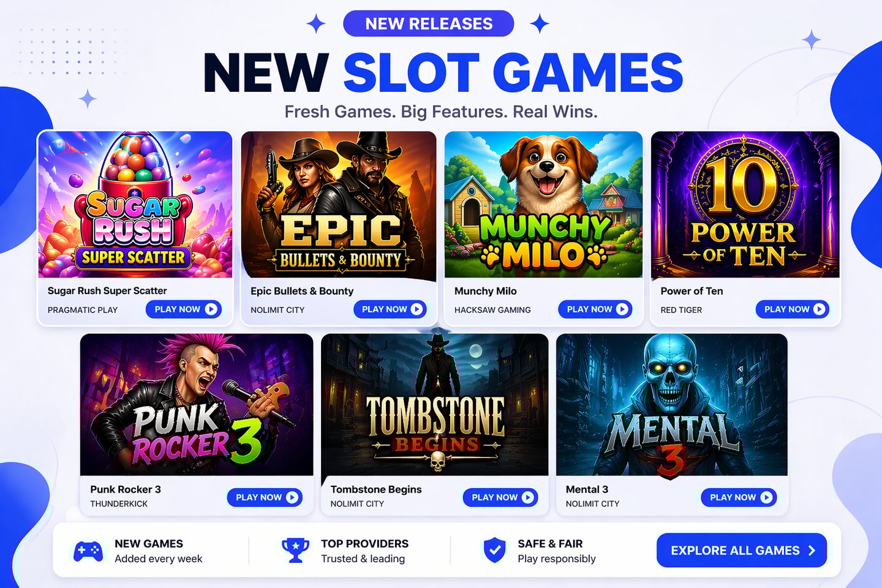This screenshot has height=588, width=882.
Task: Click the Power of Ten title text
Action: point(692,291)
